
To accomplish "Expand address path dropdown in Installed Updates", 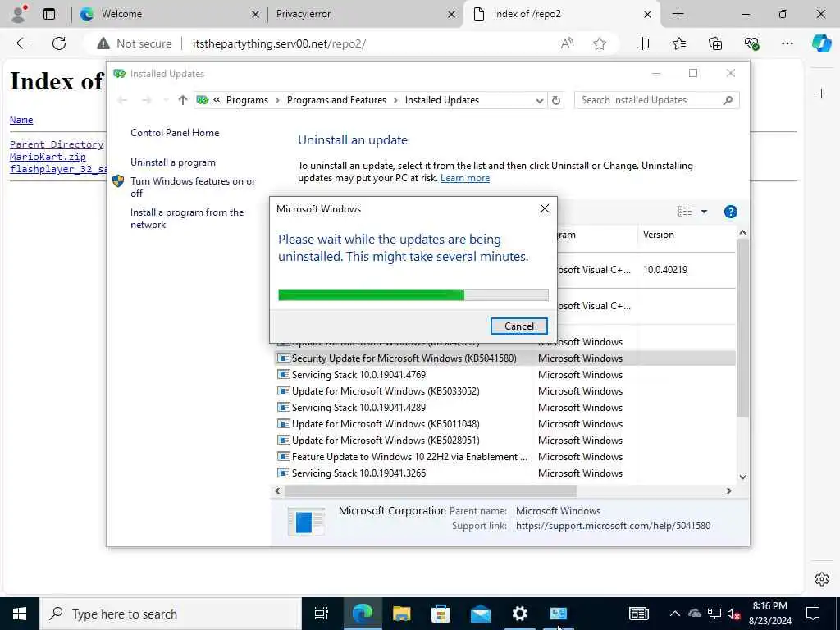I will tap(539, 100).
